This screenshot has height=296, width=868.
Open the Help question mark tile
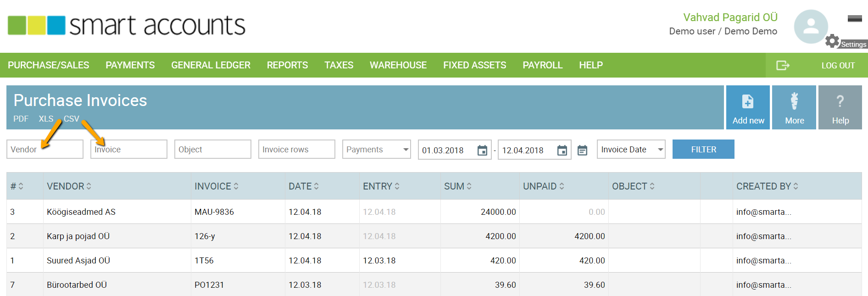(840, 107)
